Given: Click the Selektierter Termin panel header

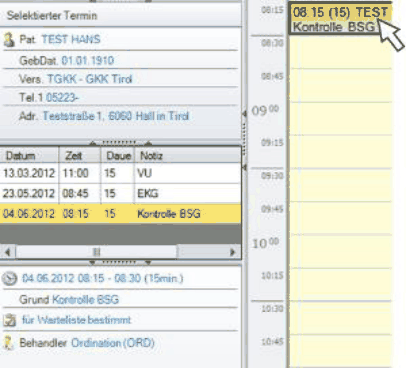Looking at the screenshot, I should [120, 15].
